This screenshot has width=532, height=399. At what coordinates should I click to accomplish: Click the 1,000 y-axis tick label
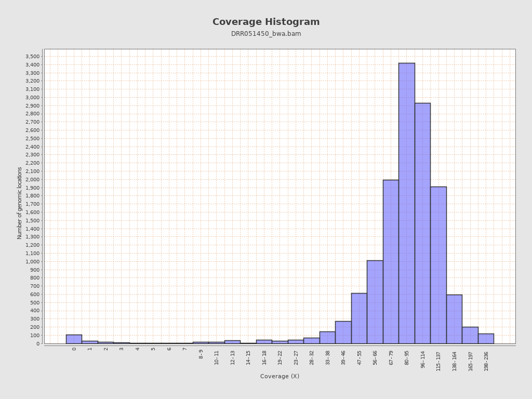(x=33, y=262)
